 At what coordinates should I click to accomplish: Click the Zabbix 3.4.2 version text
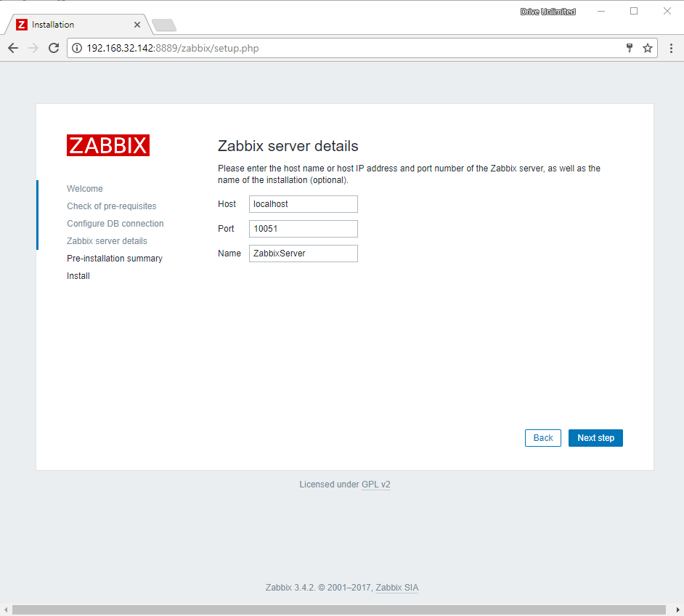point(290,587)
